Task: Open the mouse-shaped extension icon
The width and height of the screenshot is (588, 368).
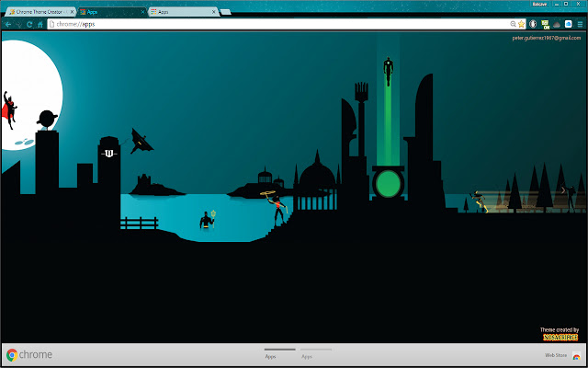Action: (x=533, y=24)
